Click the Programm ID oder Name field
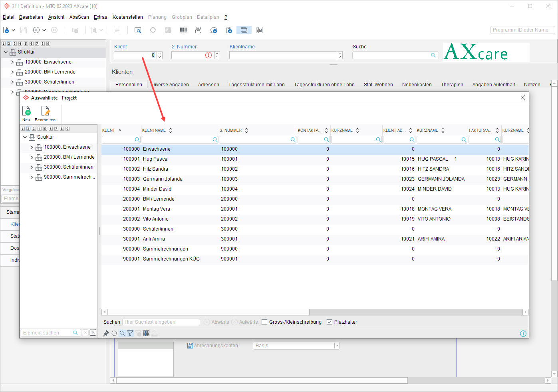The image size is (558, 392). (522, 30)
